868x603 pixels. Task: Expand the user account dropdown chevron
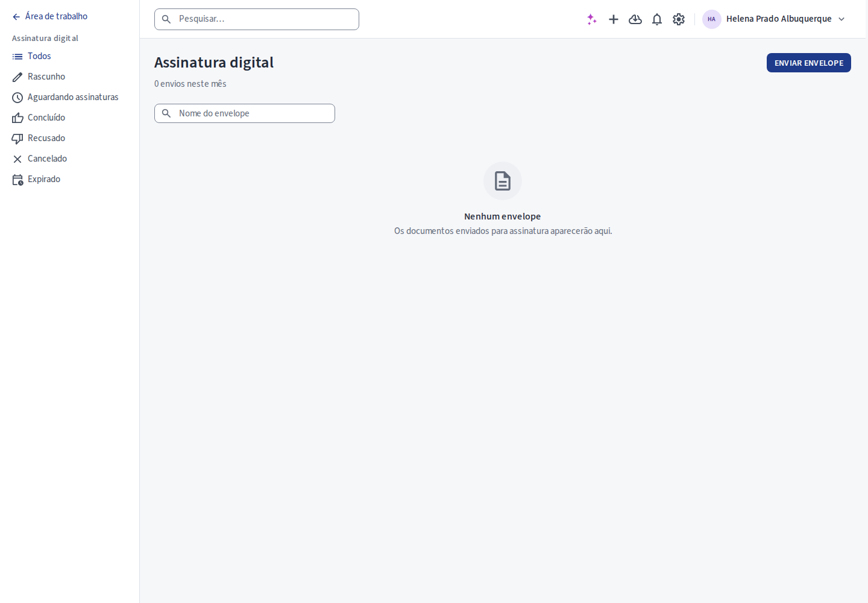(x=841, y=19)
